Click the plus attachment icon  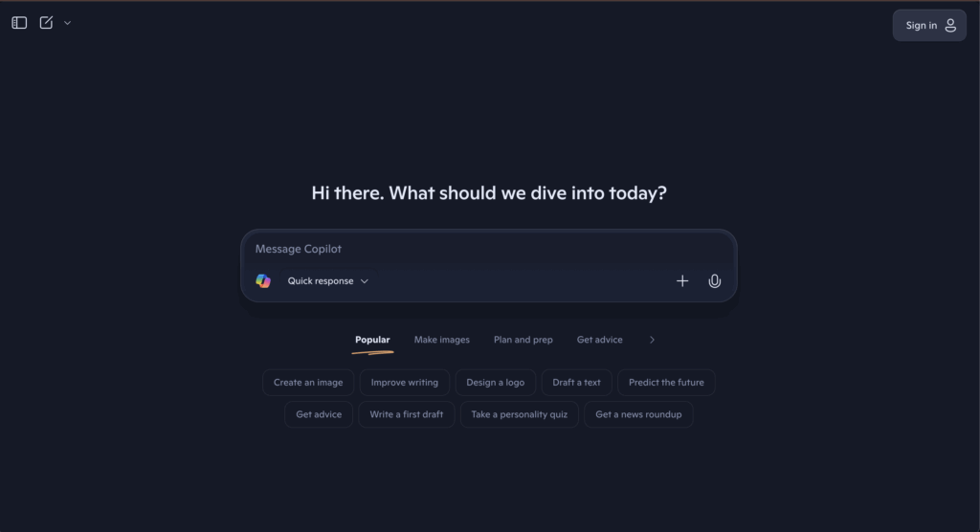(x=682, y=281)
